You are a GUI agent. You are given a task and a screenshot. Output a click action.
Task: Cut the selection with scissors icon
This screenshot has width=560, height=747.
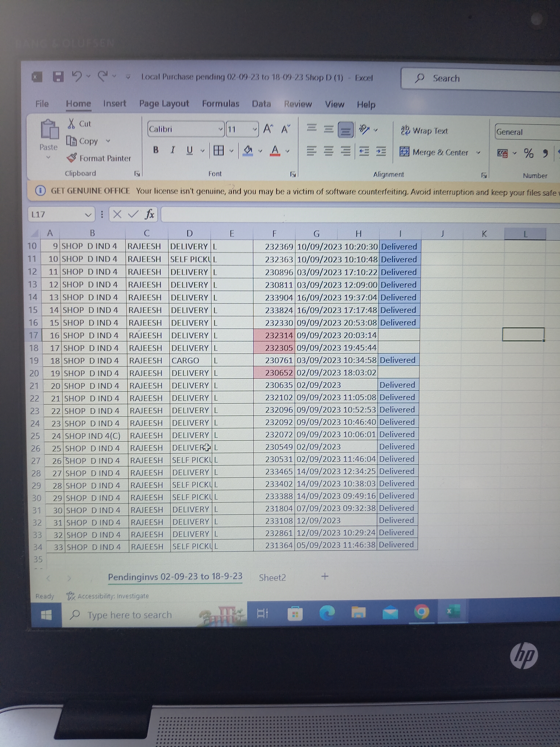(71, 124)
